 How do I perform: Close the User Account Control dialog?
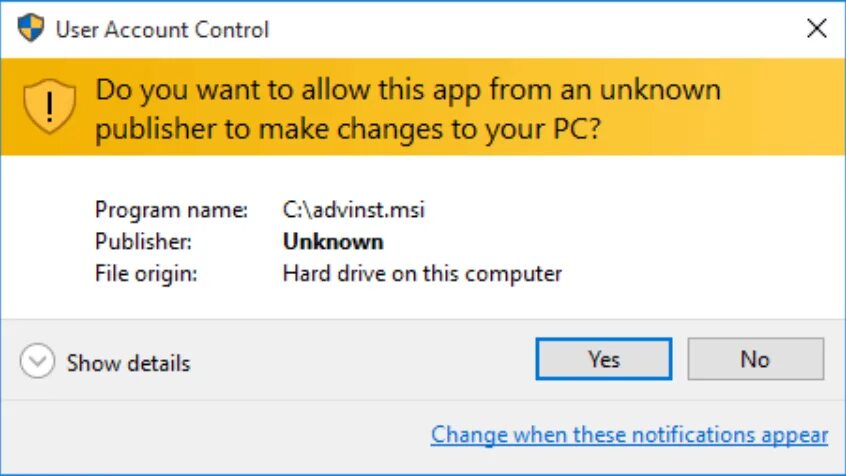tap(816, 29)
